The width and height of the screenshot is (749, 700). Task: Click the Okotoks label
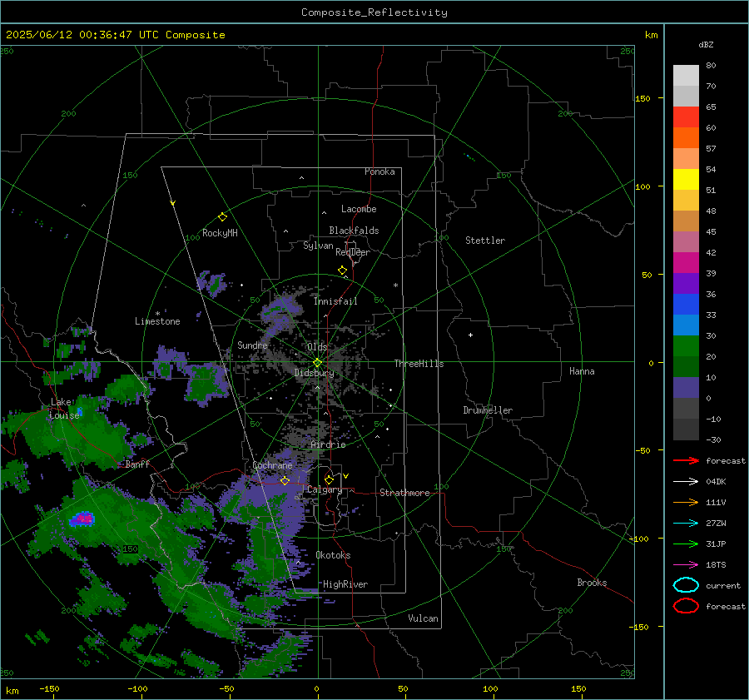[x=333, y=555]
